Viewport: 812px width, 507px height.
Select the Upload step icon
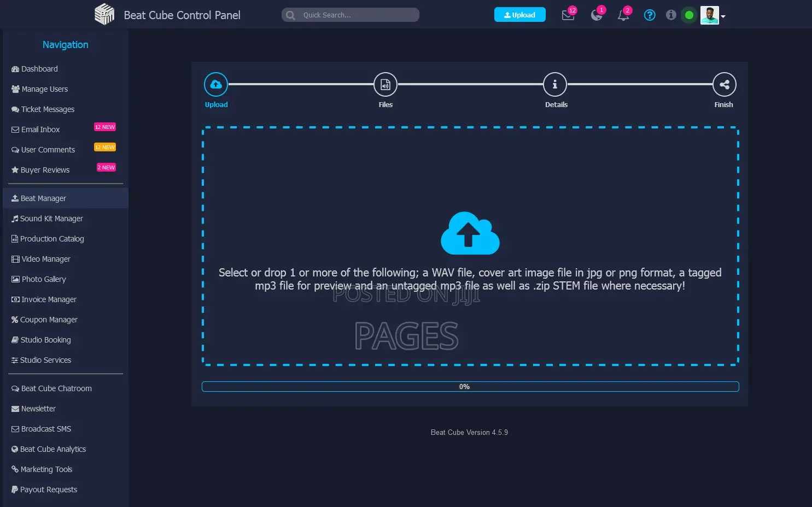(216, 84)
